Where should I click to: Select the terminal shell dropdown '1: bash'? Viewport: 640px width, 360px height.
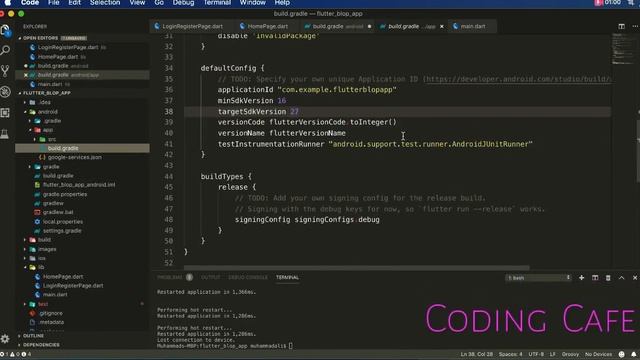pyautogui.click(x=538, y=278)
